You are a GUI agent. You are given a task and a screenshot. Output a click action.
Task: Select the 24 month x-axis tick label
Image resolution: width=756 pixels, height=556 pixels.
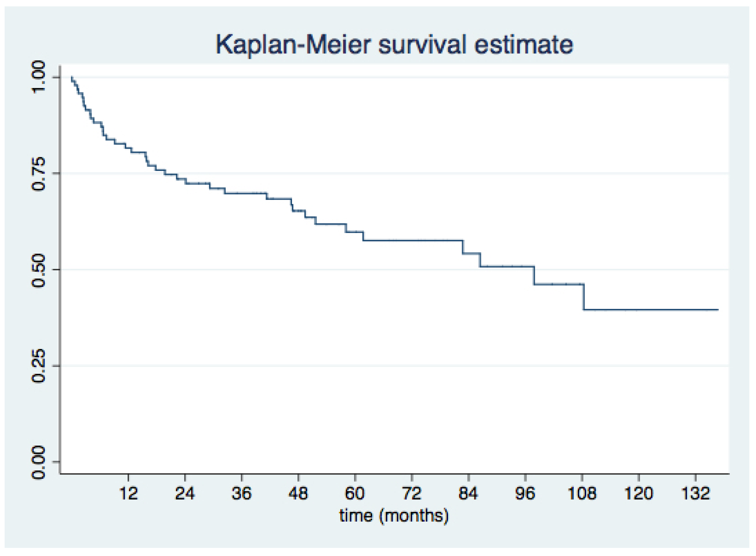(x=185, y=493)
